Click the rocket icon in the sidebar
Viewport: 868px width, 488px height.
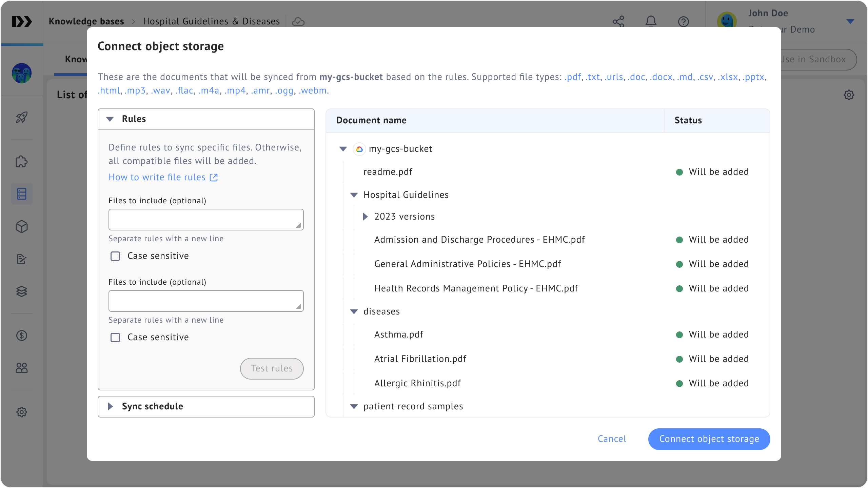pyautogui.click(x=22, y=118)
